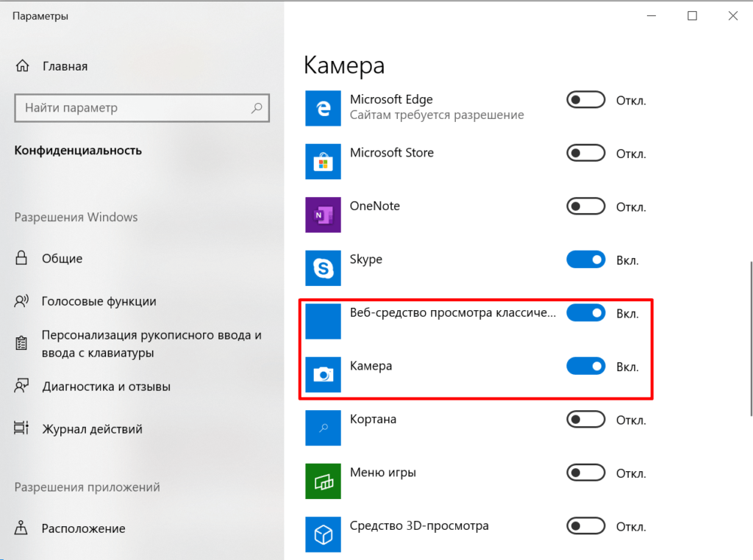Go to Голосовые функции settings
The height and width of the screenshot is (560, 753).
[99, 301]
